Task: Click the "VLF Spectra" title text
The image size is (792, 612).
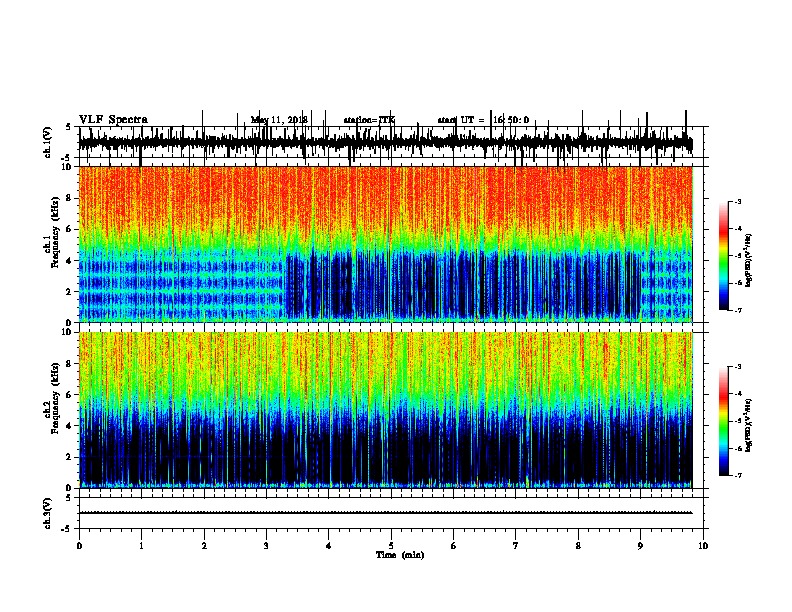Action: [113, 120]
